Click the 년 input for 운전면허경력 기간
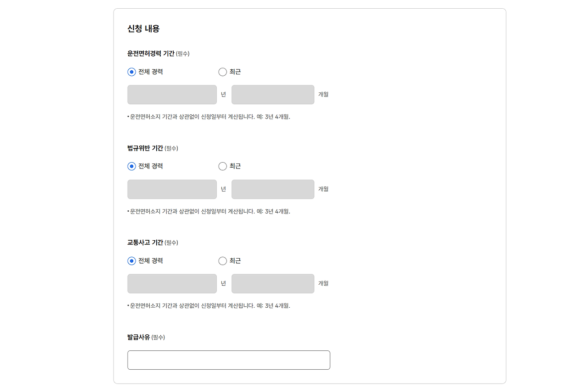 pos(172,95)
